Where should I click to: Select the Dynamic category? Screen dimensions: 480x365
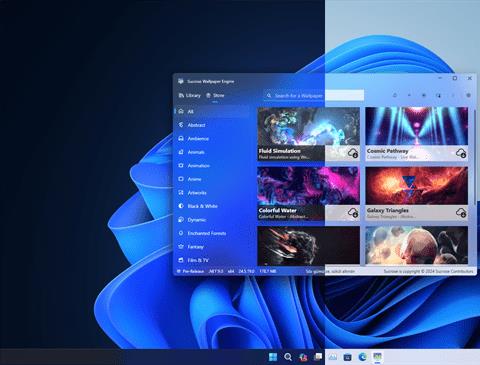tap(212, 220)
